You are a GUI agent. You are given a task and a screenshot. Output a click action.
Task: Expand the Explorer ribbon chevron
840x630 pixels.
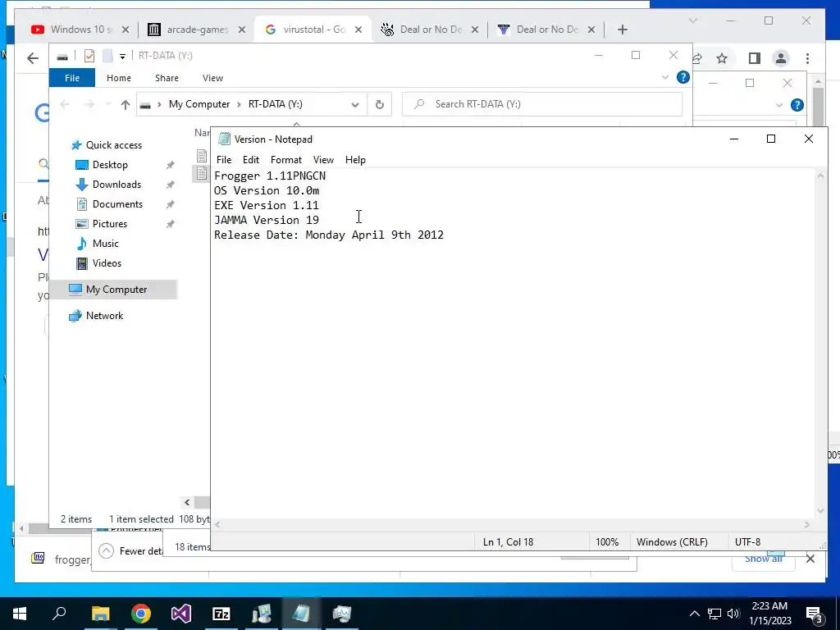pyautogui.click(x=664, y=78)
